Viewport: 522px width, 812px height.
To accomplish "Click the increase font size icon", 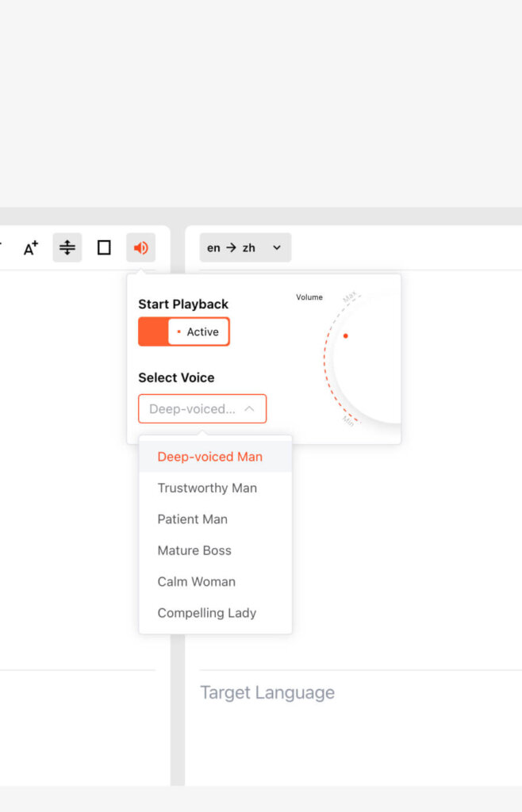I will 30,248.
